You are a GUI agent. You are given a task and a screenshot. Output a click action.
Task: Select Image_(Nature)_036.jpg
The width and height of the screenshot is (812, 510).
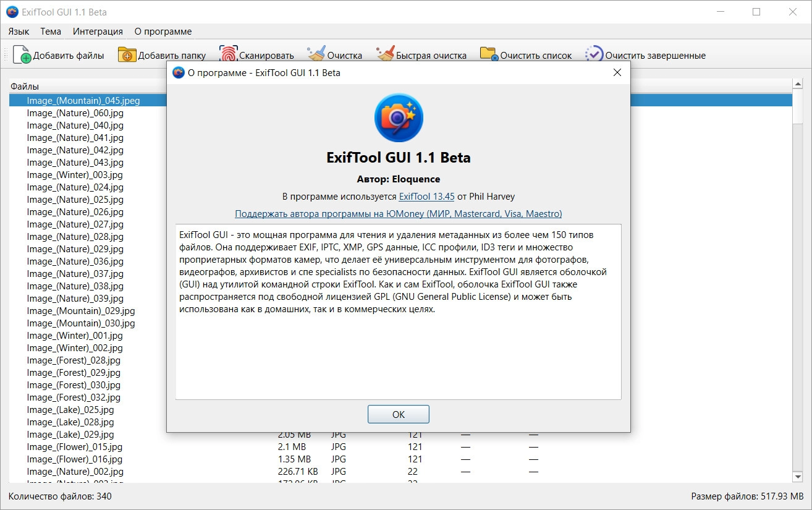pos(75,261)
